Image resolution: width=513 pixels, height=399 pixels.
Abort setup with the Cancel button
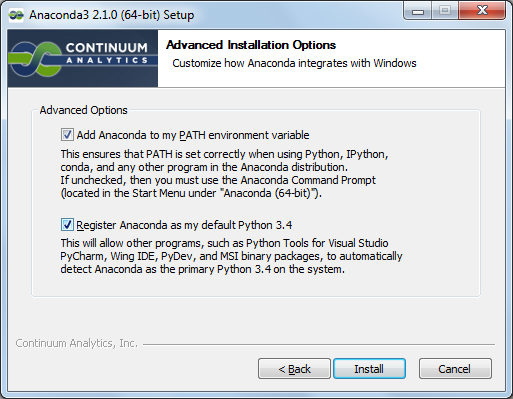click(455, 369)
